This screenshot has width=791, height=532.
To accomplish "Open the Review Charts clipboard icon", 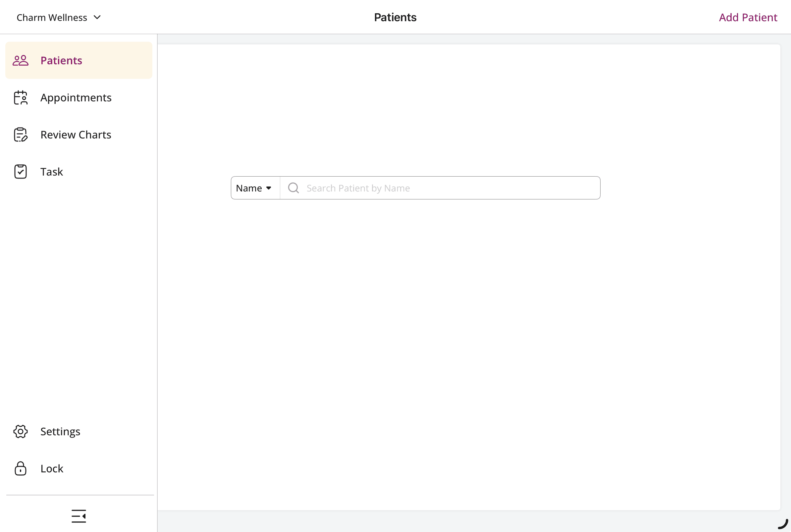I will point(20,134).
